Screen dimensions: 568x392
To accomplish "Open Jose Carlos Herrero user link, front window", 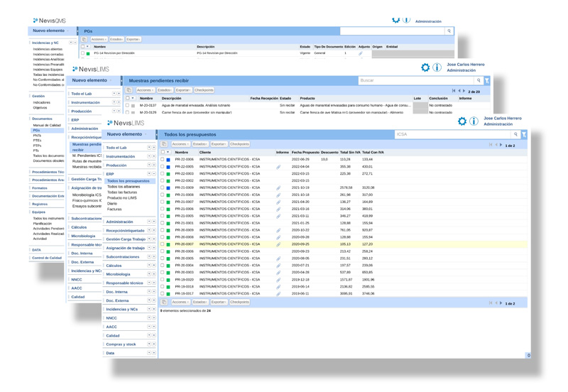I will tap(503, 119).
